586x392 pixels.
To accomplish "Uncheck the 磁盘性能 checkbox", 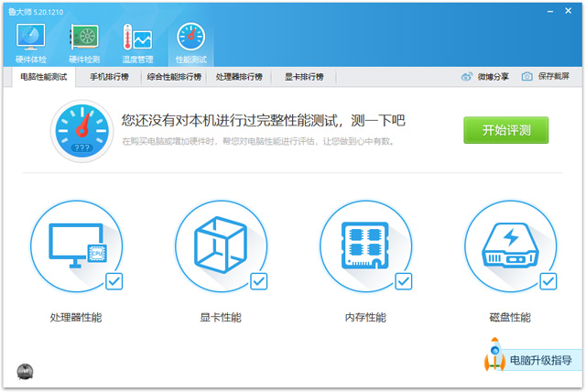I will (x=548, y=281).
